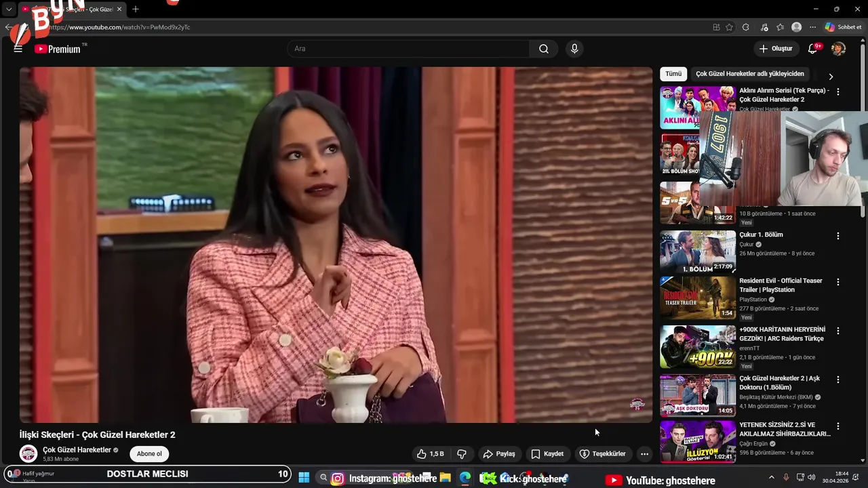Image resolution: width=868 pixels, height=488 pixels.
Task: Open options for Çukur 1. Bölüm video
Action: click(x=837, y=236)
